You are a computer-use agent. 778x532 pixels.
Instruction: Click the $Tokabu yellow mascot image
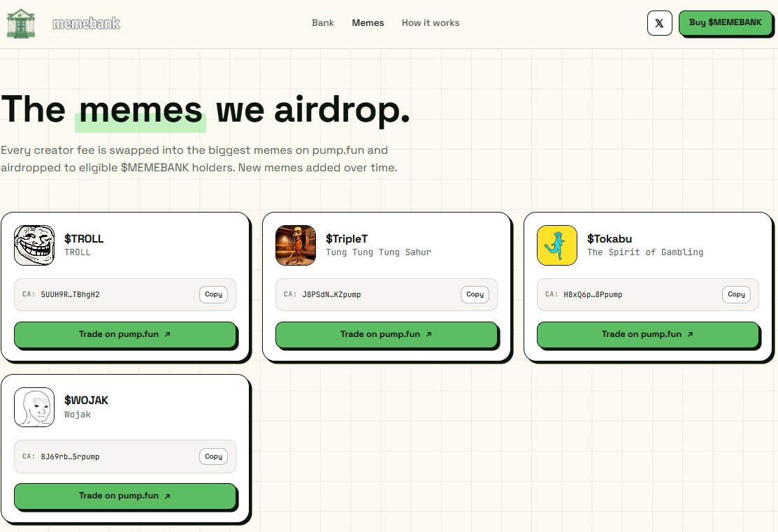click(557, 245)
